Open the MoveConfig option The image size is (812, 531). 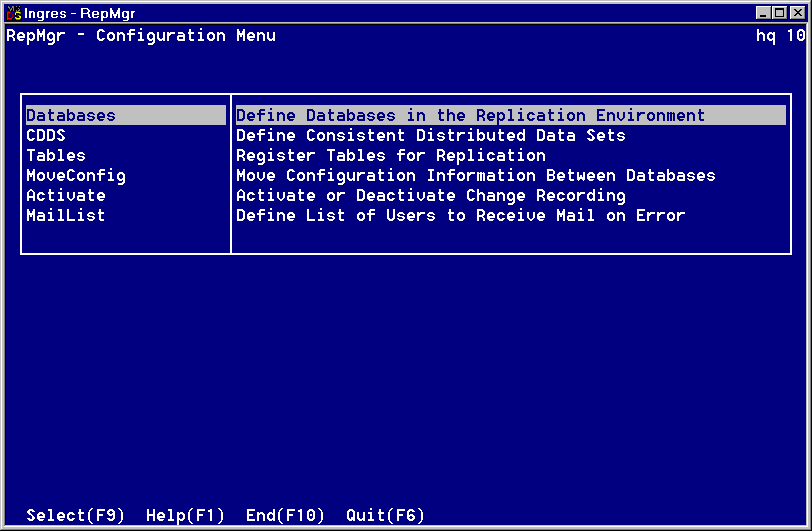tap(76, 176)
